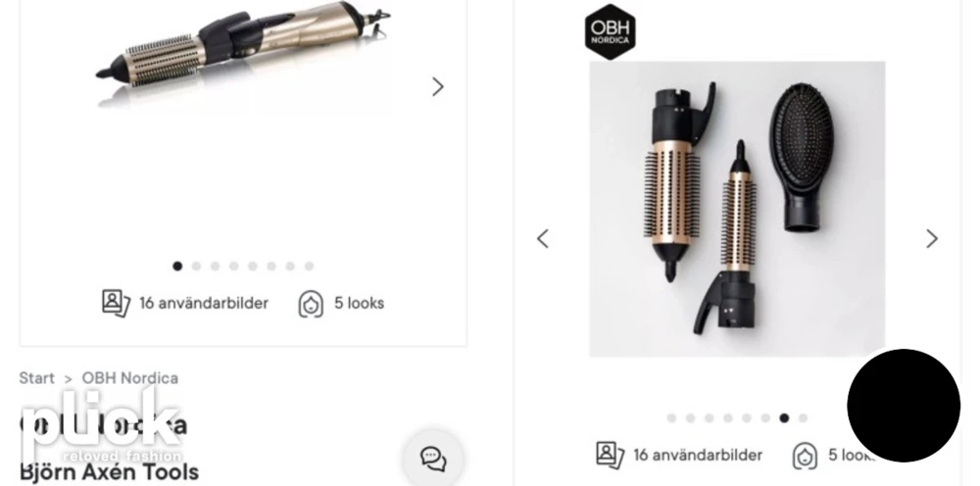
Task: Click previous arrow in right product carousel
Action: [543, 239]
